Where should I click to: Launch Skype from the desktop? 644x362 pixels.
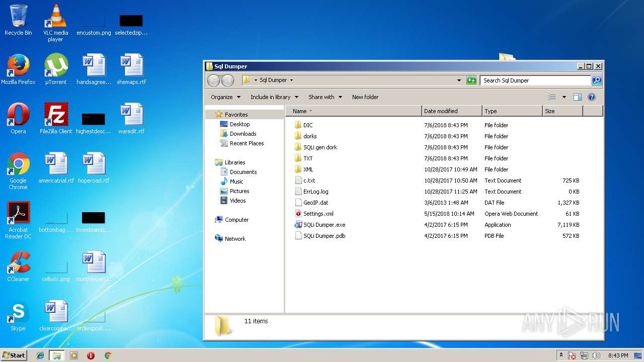tap(18, 316)
